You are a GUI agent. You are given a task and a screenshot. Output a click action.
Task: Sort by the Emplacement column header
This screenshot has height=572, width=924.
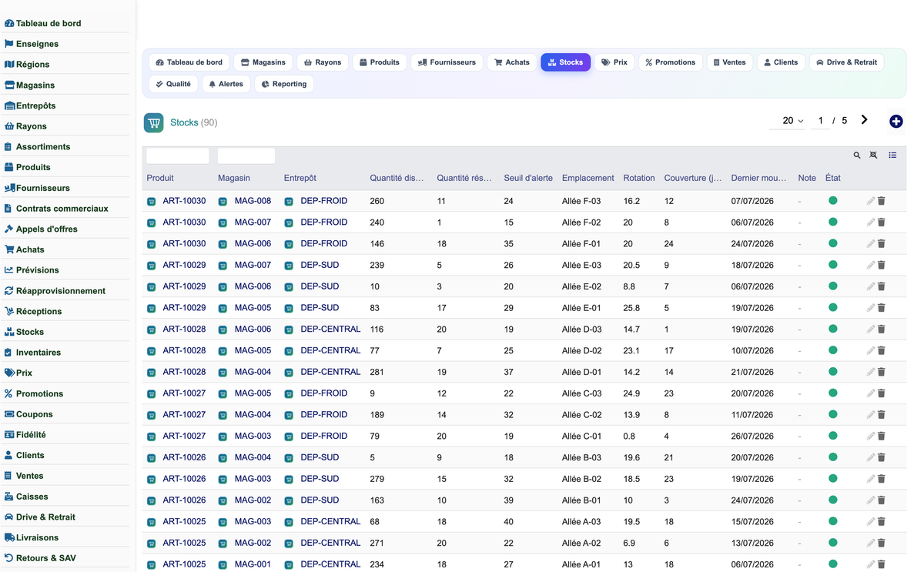pos(588,178)
